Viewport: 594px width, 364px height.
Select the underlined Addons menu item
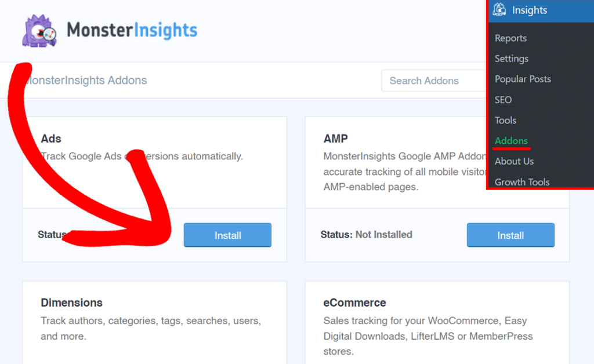point(510,140)
